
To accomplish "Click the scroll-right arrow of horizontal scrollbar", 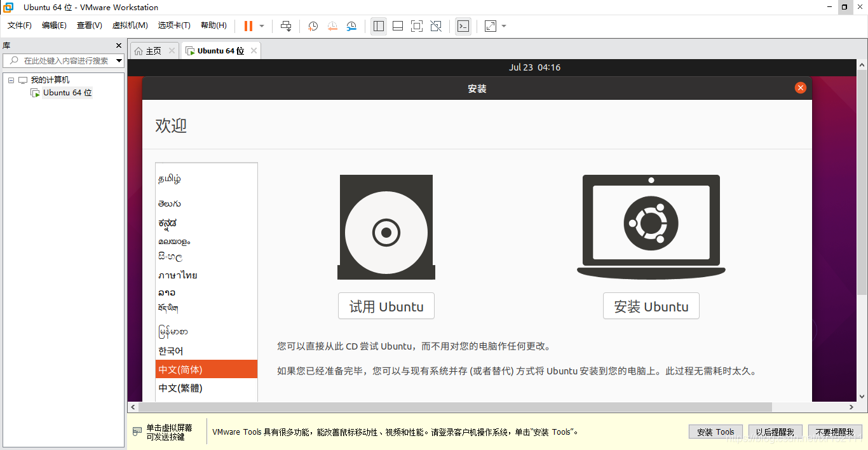I will 852,407.
